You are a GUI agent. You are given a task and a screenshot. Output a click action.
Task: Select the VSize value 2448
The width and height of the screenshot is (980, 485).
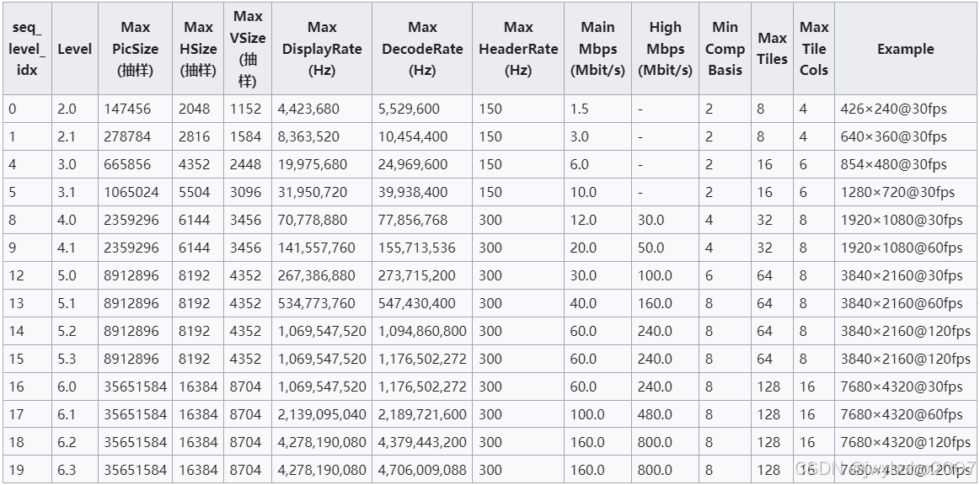[245, 165]
